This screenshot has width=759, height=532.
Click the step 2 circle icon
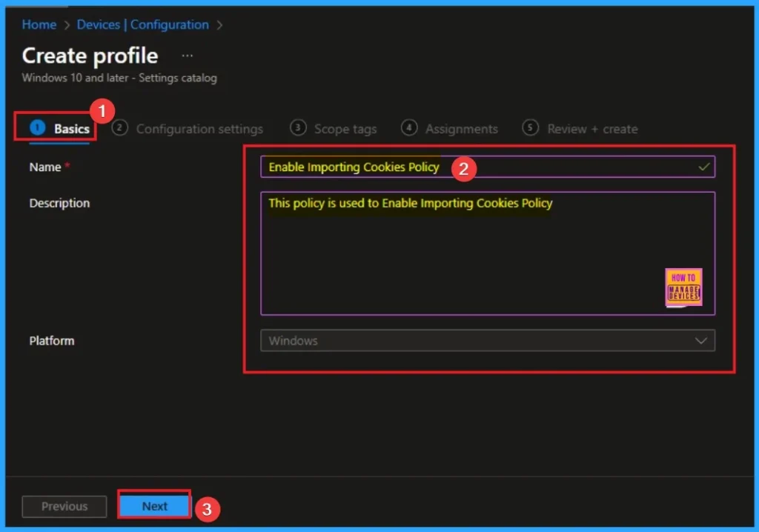pyautogui.click(x=119, y=127)
